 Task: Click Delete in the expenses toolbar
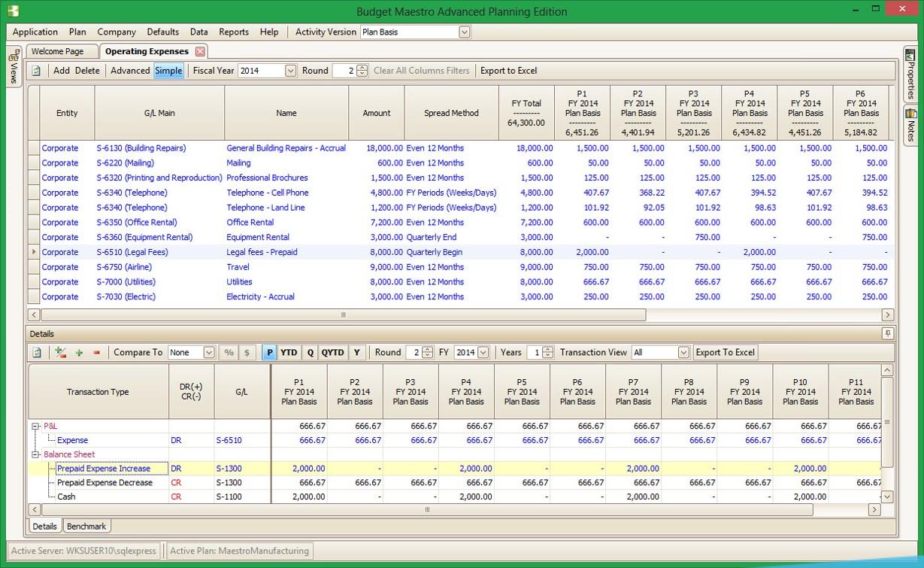point(87,71)
